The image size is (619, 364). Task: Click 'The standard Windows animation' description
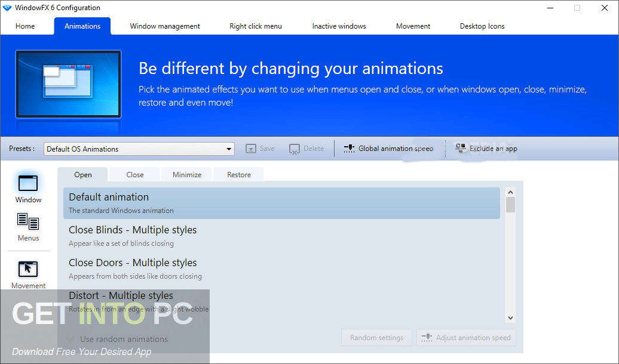point(121,211)
